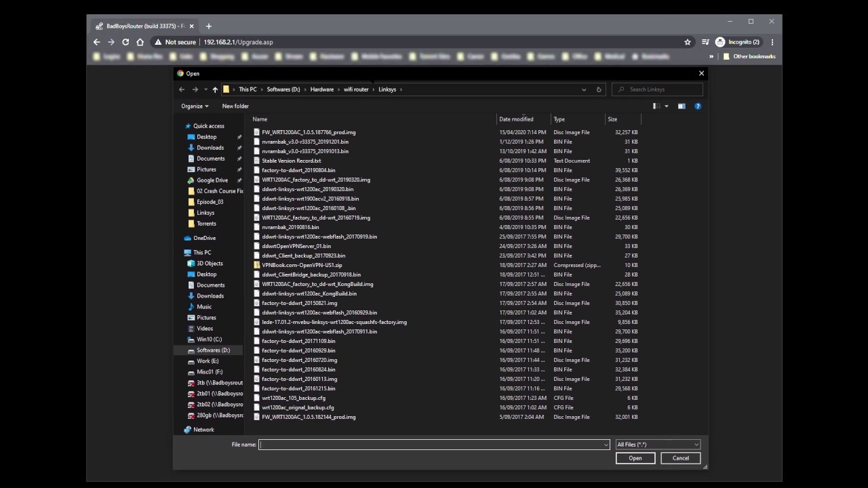The height and width of the screenshot is (488, 868).
Task: Select Stable Version Record.txt file
Action: [292, 161]
